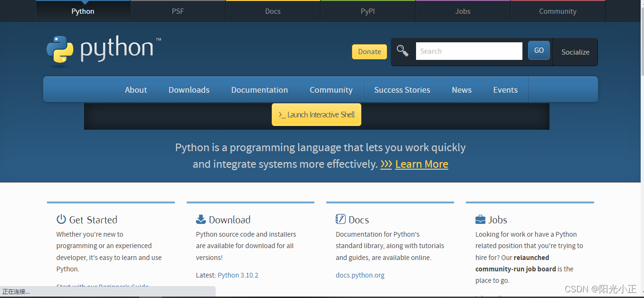
Task: Switch to the Python top tab
Action: pos(83,11)
